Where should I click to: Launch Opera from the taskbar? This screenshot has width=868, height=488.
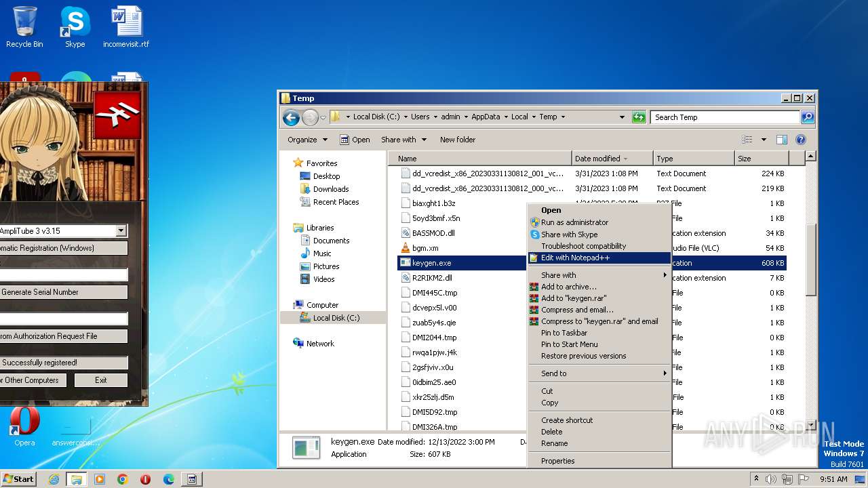[x=145, y=479]
